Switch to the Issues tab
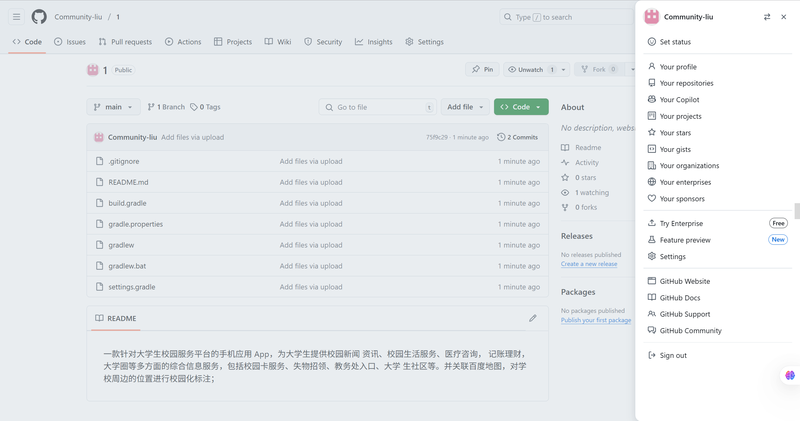This screenshot has width=800, height=421. (x=70, y=42)
